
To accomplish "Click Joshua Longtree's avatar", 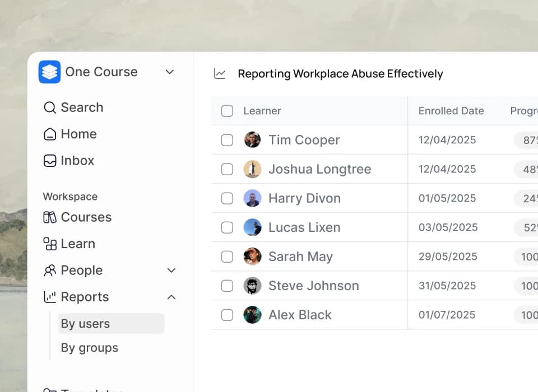I will click(252, 169).
